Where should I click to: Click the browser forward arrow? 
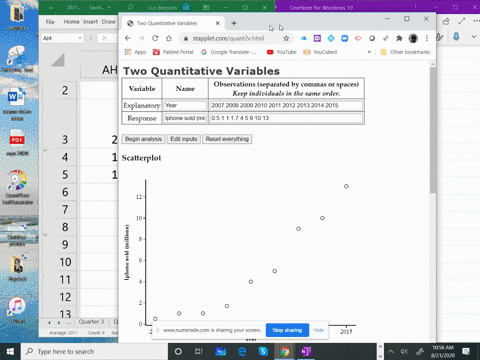pos(141,38)
